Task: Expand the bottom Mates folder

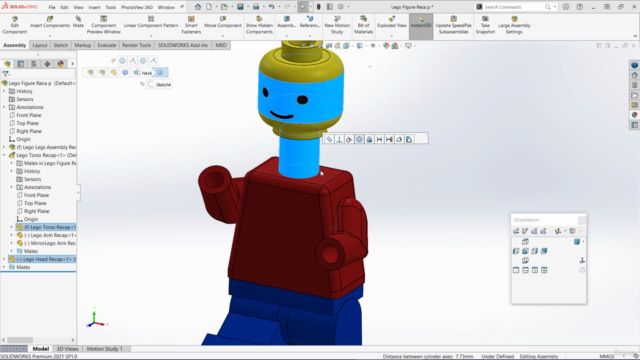Action: tap(4, 267)
